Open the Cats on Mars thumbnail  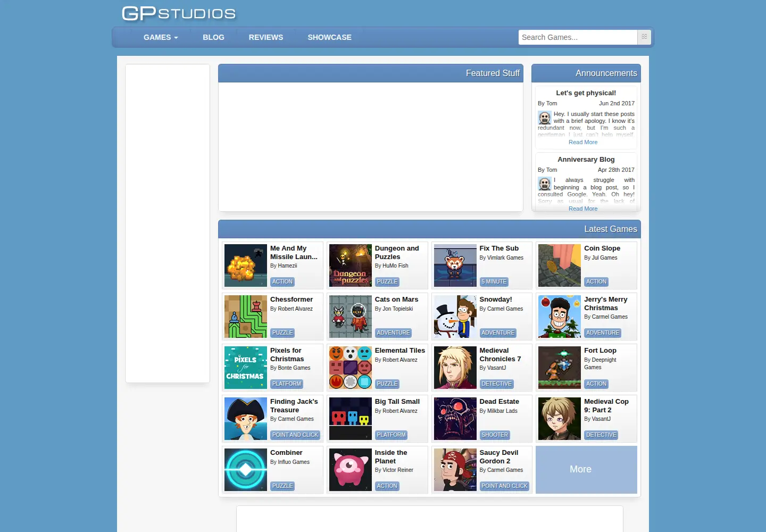tap(351, 317)
